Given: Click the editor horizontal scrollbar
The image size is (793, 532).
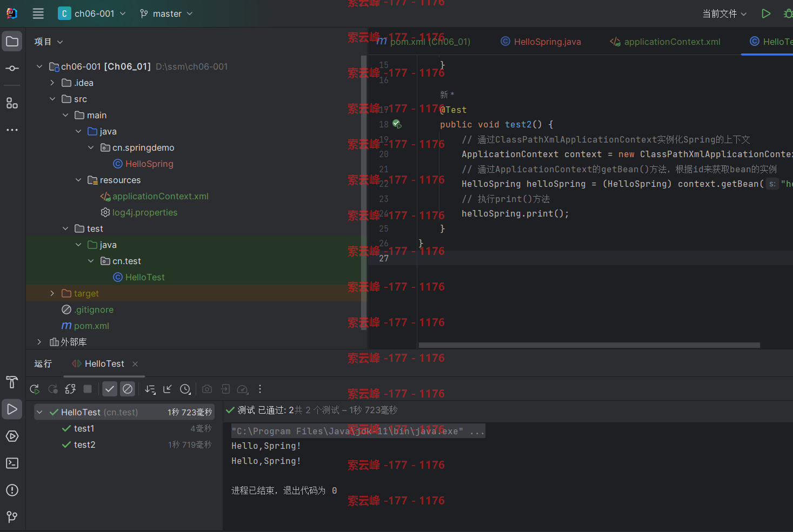Looking at the screenshot, I should 589,345.
